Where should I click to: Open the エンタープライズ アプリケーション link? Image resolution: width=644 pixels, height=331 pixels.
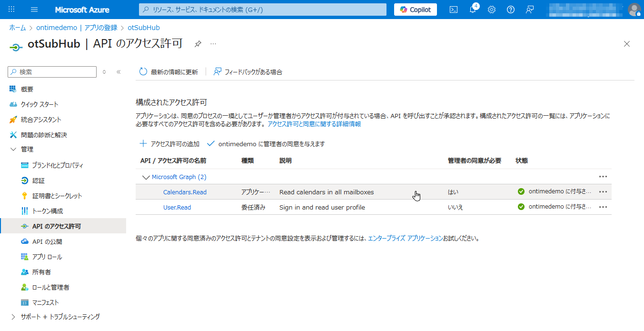point(405,239)
